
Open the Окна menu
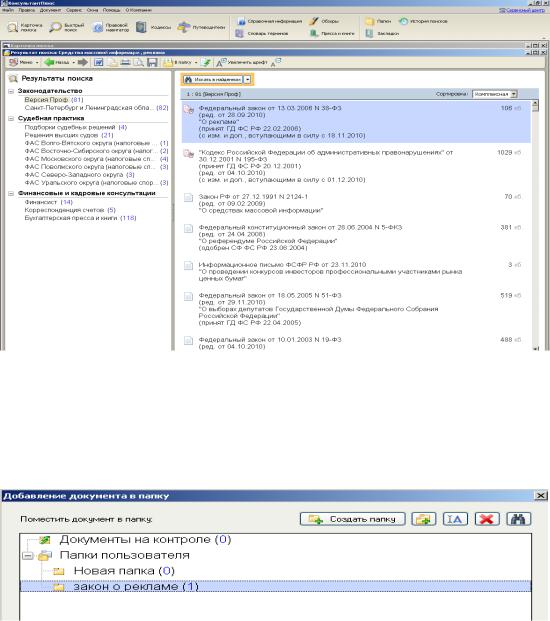[x=93, y=10]
